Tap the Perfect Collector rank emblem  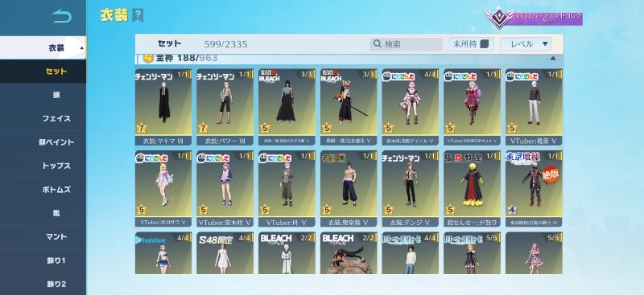click(x=498, y=18)
